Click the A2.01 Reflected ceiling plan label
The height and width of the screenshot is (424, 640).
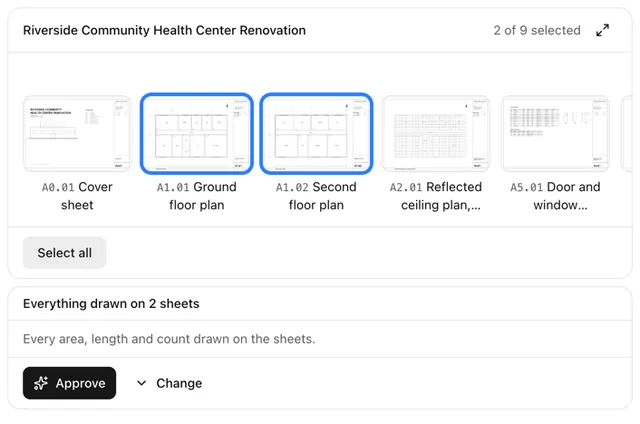tap(436, 196)
